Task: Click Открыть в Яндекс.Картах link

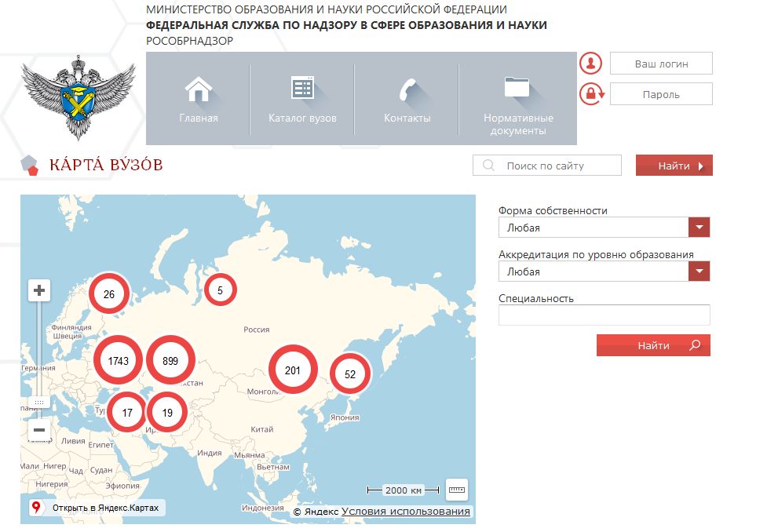Action: 97,508
